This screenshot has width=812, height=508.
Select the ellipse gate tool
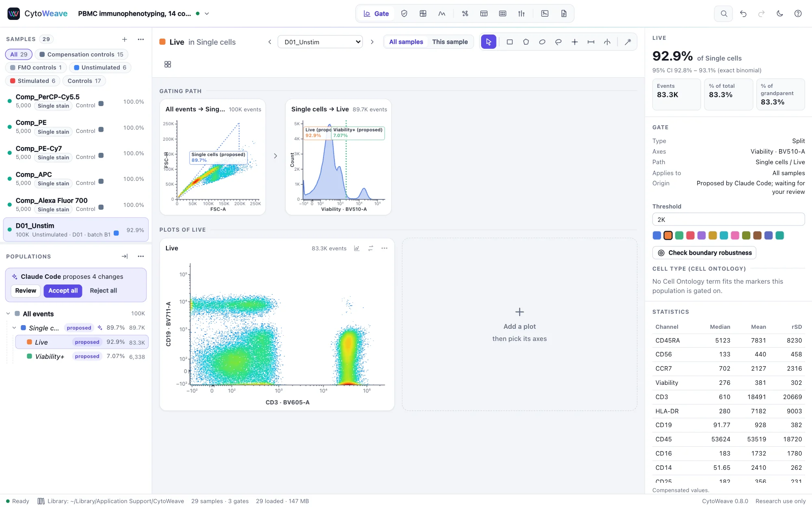pos(542,42)
